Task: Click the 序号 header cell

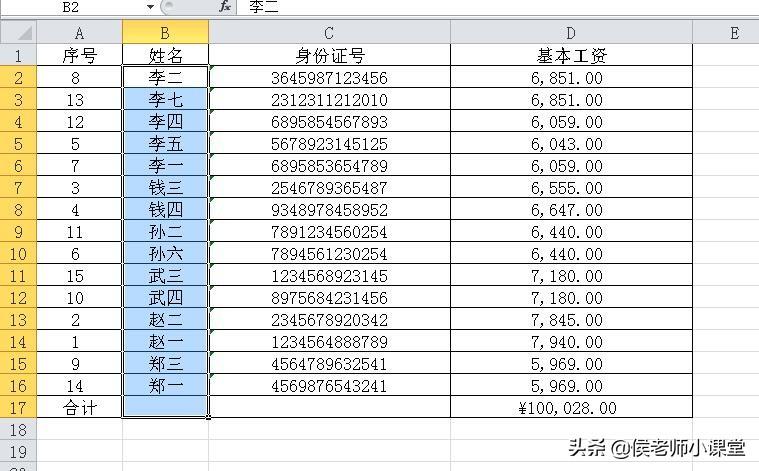Action: [x=79, y=55]
